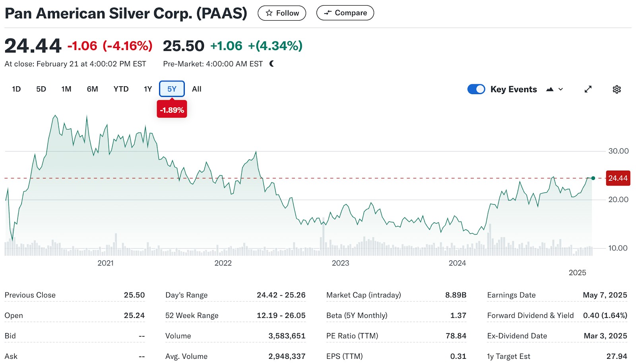Click the 2022 label on the time axis
The image size is (636, 364).
pyautogui.click(x=223, y=263)
